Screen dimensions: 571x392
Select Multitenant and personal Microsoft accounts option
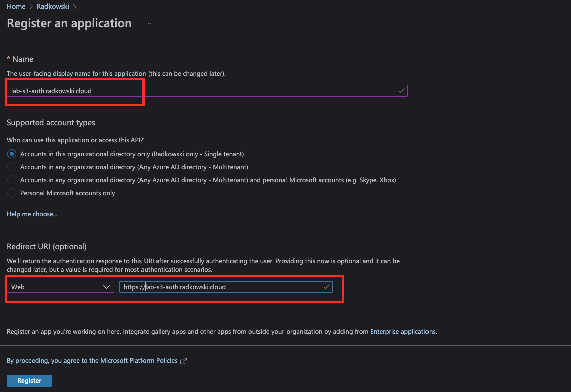(12, 180)
